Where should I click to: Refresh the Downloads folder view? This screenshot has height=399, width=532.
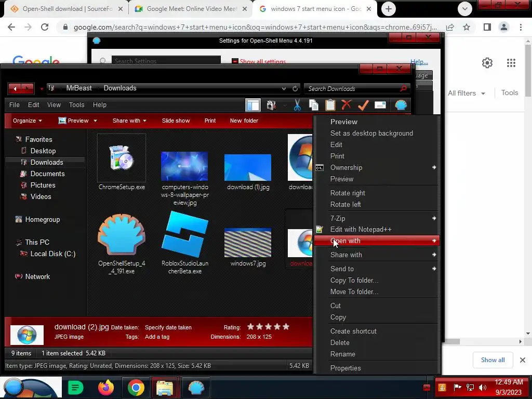[295, 88]
